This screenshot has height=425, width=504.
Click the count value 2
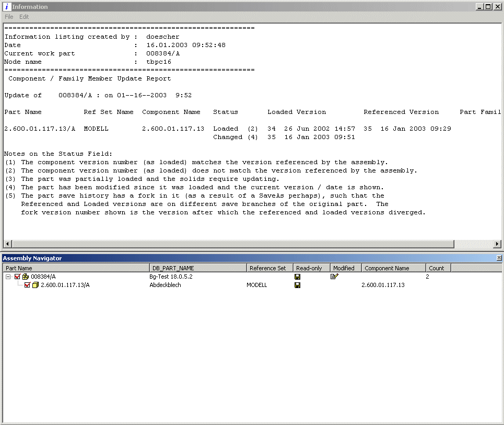428,277
